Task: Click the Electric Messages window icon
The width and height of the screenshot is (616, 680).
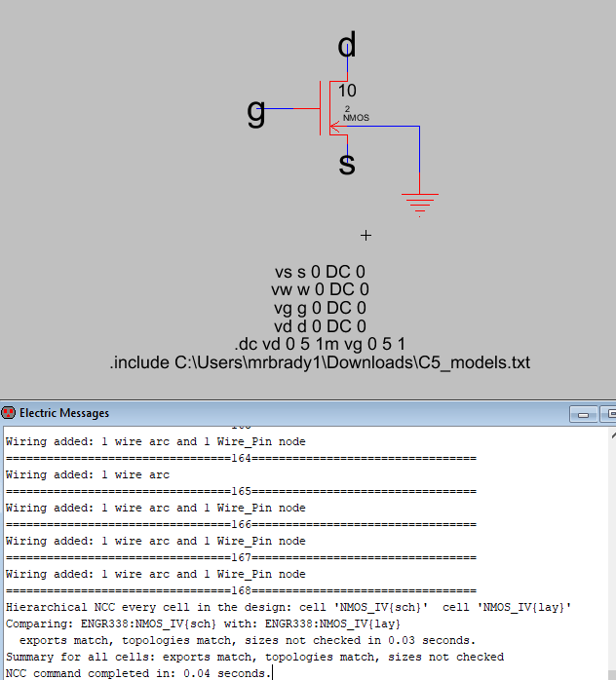Action: [x=8, y=412]
